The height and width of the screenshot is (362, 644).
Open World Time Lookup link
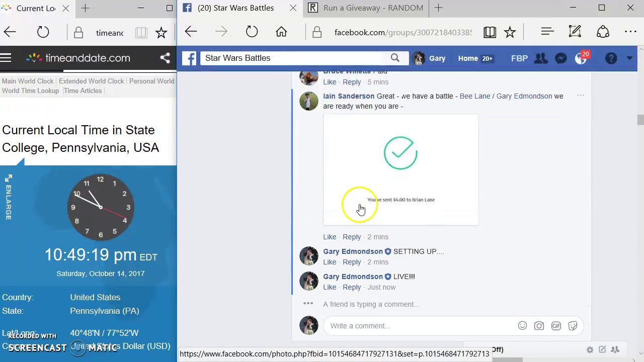30,90
